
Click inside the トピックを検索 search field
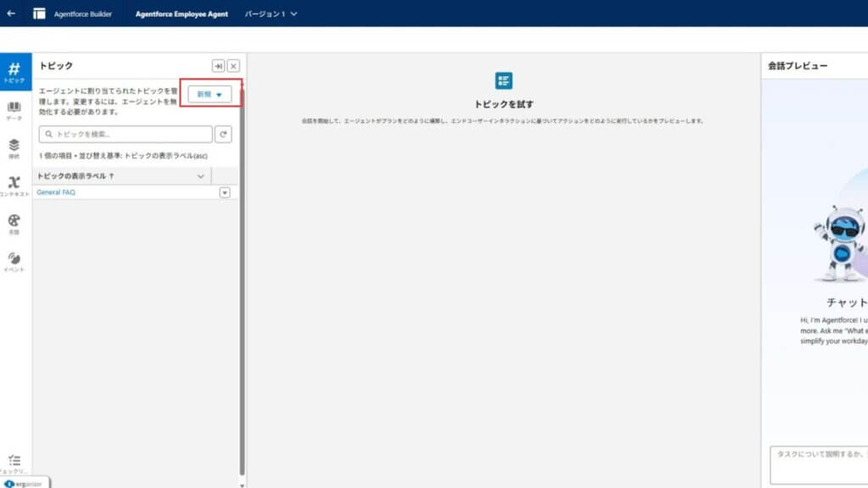(125, 134)
